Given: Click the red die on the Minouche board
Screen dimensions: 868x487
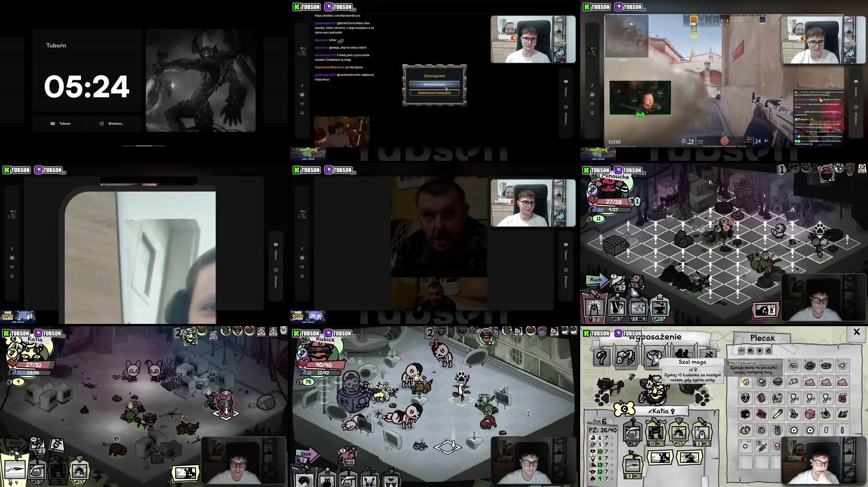Looking at the screenshot, I should [637, 281].
